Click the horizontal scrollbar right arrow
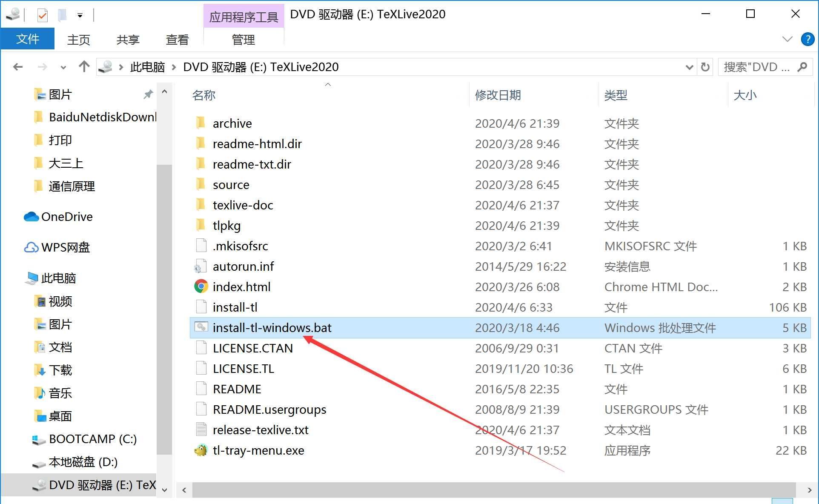The width and height of the screenshot is (819, 504). (x=809, y=490)
